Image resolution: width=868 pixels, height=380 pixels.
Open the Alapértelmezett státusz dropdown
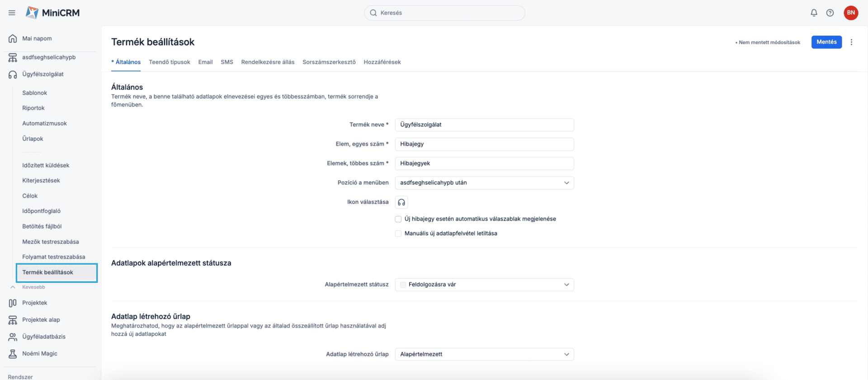(x=484, y=285)
